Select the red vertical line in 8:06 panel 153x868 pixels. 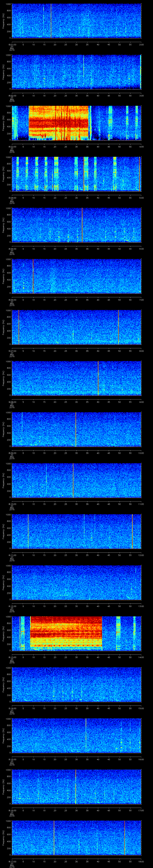point(33,276)
